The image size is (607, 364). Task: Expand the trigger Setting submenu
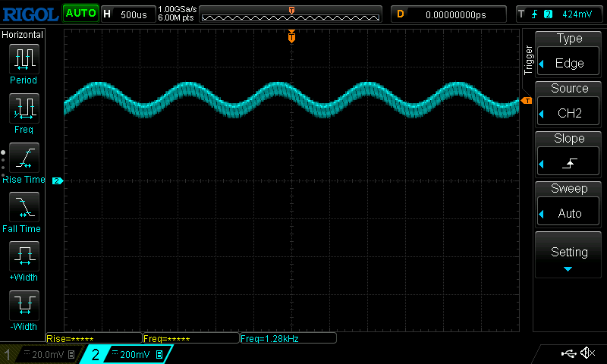(569, 256)
